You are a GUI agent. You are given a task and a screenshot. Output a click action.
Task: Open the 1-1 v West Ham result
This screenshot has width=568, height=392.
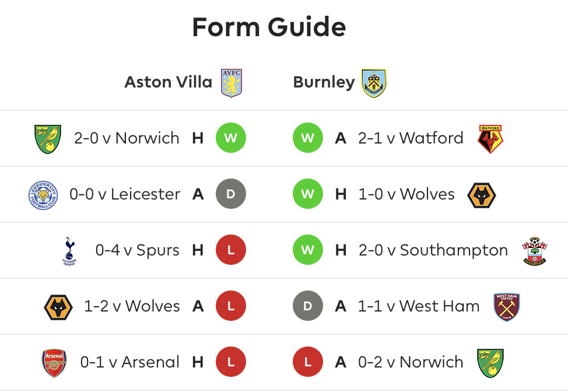419,306
